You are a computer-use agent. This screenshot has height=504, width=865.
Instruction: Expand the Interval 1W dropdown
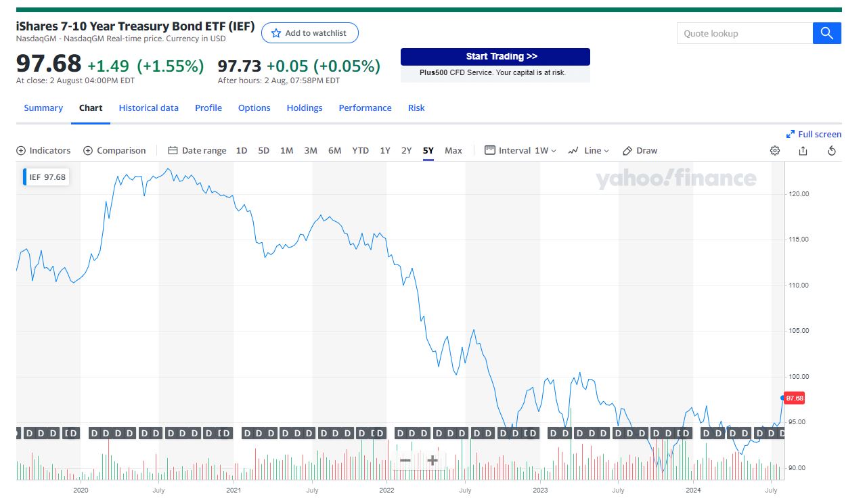click(x=520, y=151)
